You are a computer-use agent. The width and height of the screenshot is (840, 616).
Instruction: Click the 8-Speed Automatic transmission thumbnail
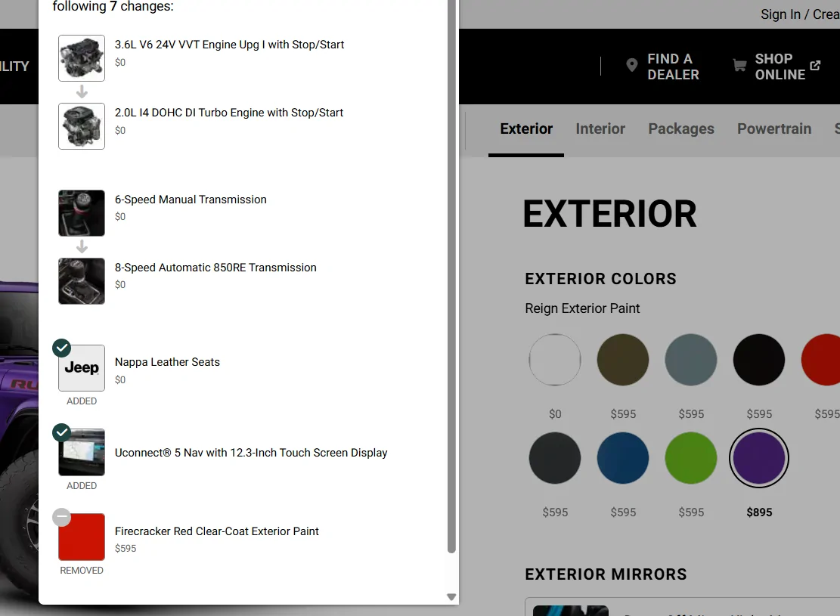tap(82, 280)
